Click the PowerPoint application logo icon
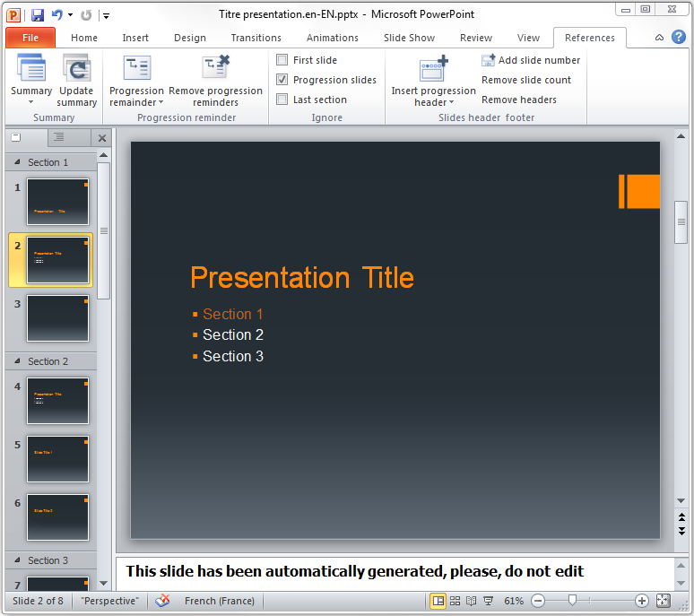The width and height of the screenshot is (694, 616). tap(13, 15)
